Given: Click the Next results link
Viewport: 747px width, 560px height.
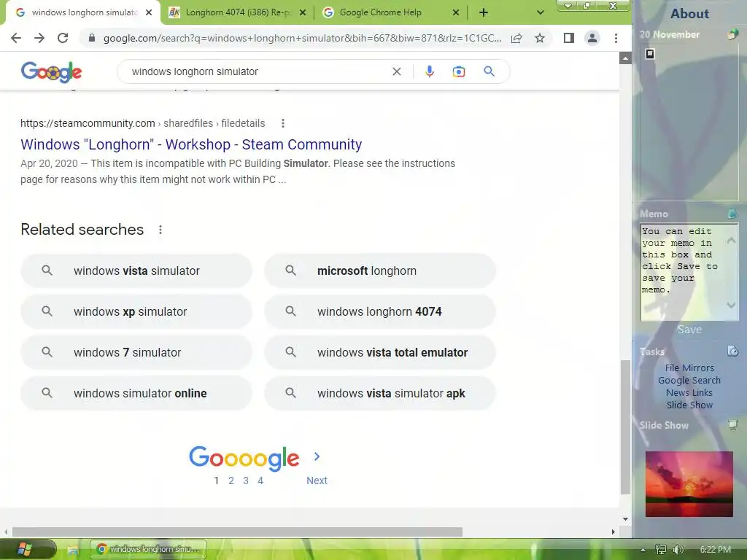Looking at the screenshot, I should pyautogui.click(x=317, y=481).
